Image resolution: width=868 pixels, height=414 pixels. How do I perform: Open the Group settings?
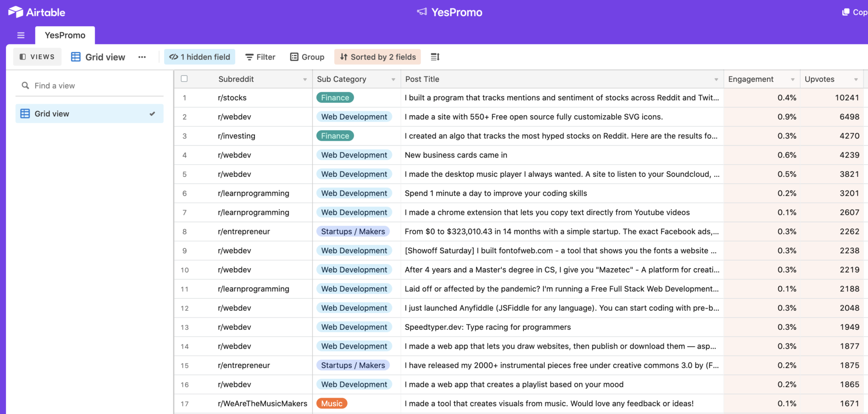coord(307,57)
